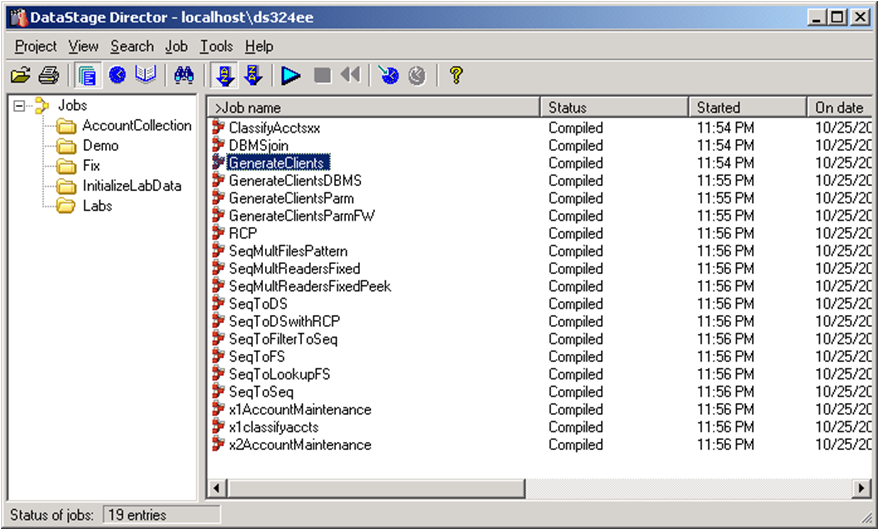Open the Job menu
The height and width of the screenshot is (530, 879).
pos(176,46)
